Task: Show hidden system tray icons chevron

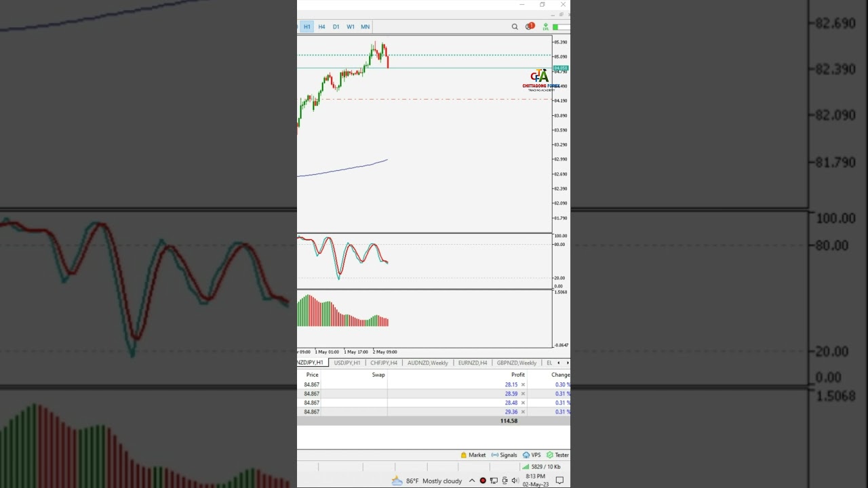Action: tap(472, 481)
